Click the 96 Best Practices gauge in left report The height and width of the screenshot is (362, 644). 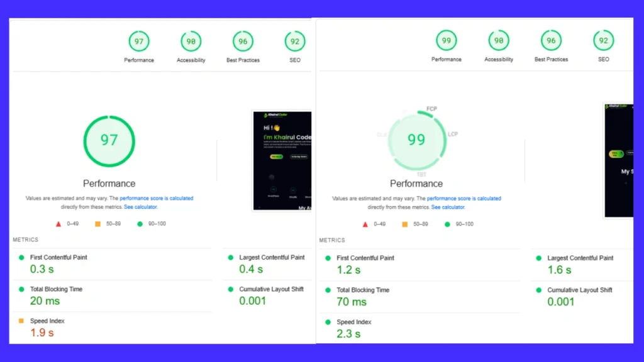[243, 41]
